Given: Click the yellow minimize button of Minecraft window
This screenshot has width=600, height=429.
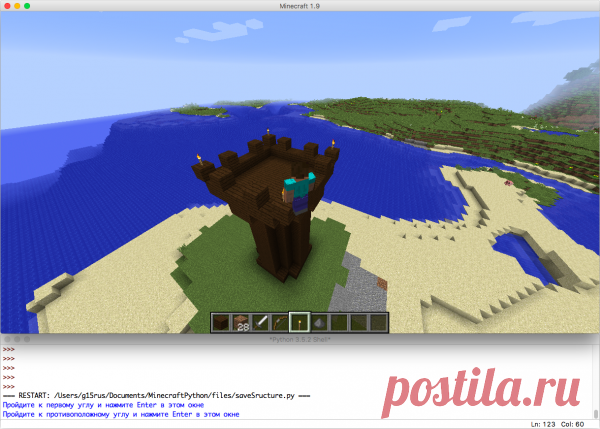Looking at the screenshot, I should click(17, 6).
